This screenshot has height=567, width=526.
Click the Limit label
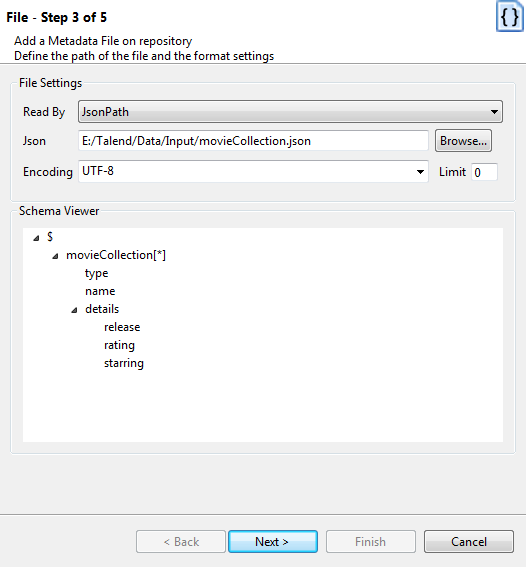[452, 172]
